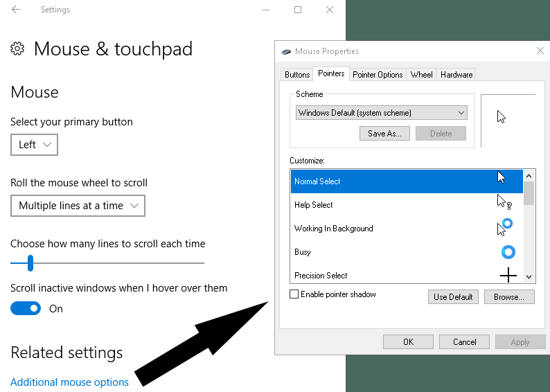Open Additional mouse options link
Image resolution: width=550 pixels, height=392 pixels.
click(69, 382)
